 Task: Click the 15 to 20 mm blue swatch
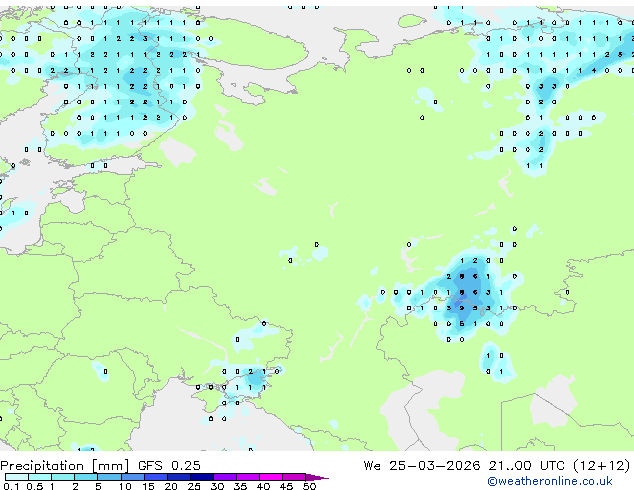156,477
